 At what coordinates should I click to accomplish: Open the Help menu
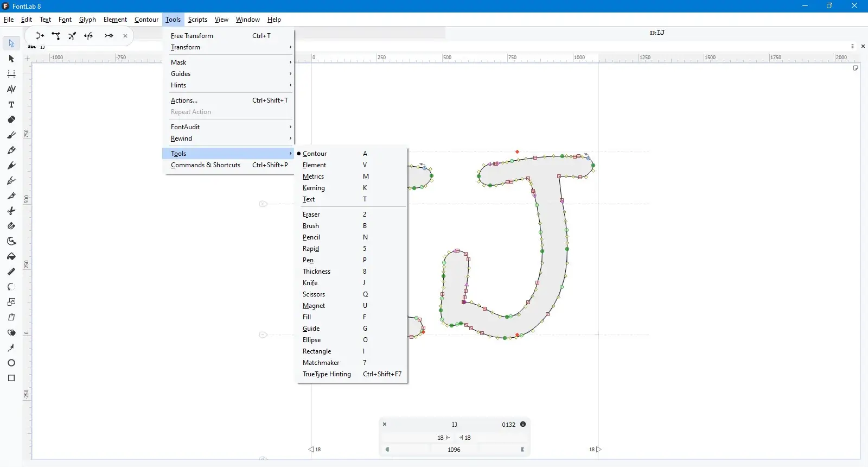(x=274, y=20)
